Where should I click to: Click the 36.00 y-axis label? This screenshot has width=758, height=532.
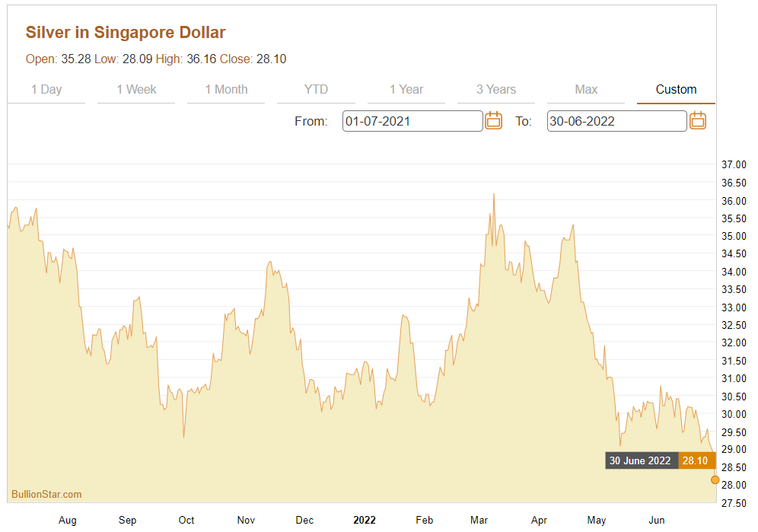pyautogui.click(x=734, y=201)
